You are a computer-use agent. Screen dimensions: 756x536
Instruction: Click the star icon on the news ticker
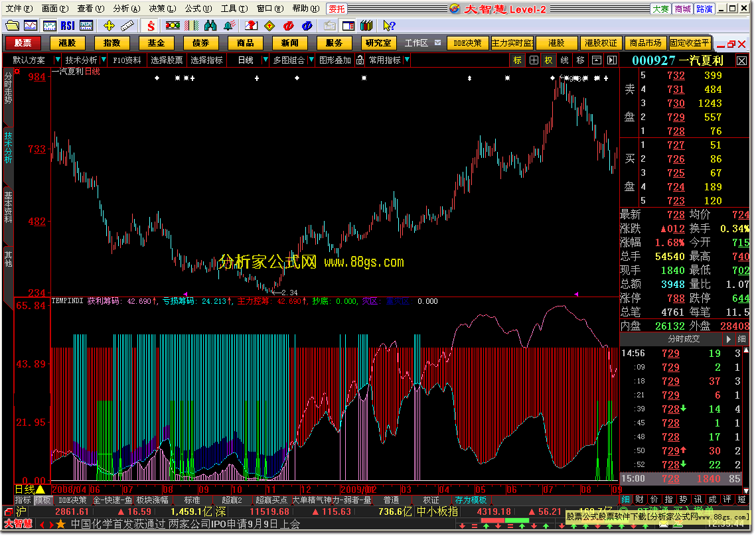(x=61, y=525)
